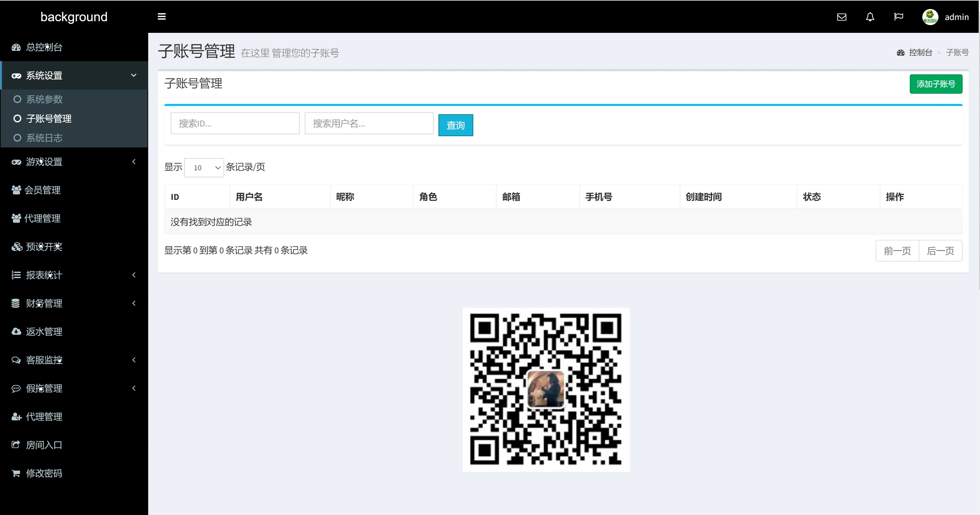Click the gamepad icon beside 系统设置
The height and width of the screenshot is (515, 980).
coord(16,76)
